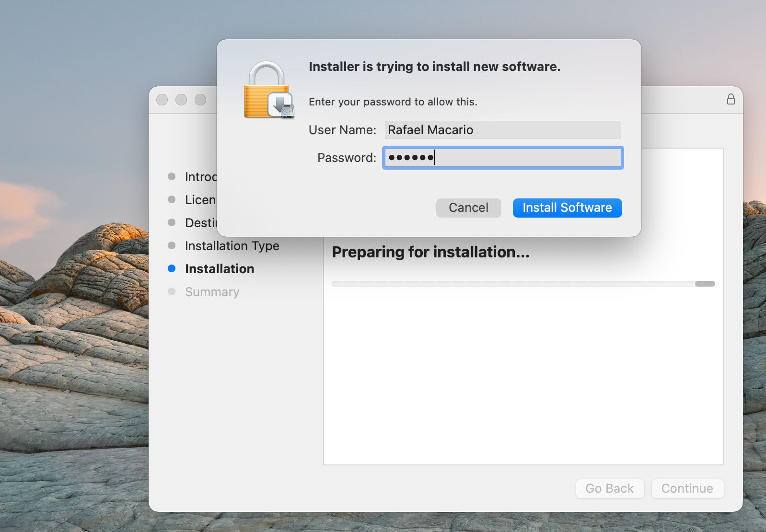The width and height of the screenshot is (766, 532).
Task: Click the gray close button of the installer window
Action: (x=162, y=100)
